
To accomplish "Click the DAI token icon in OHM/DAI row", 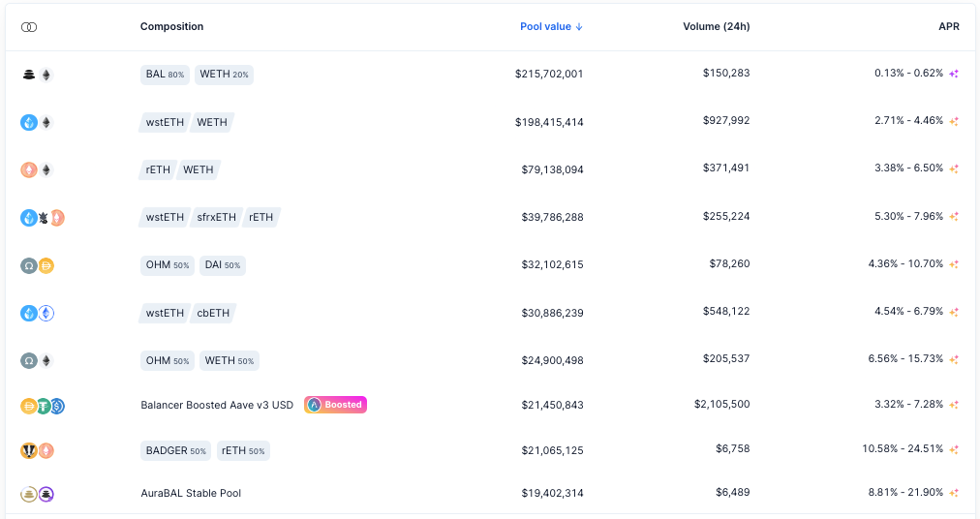I will click(x=46, y=265).
